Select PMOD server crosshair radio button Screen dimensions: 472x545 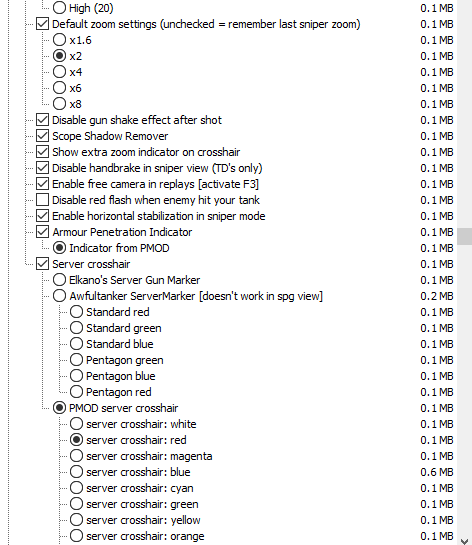point(59,408)
